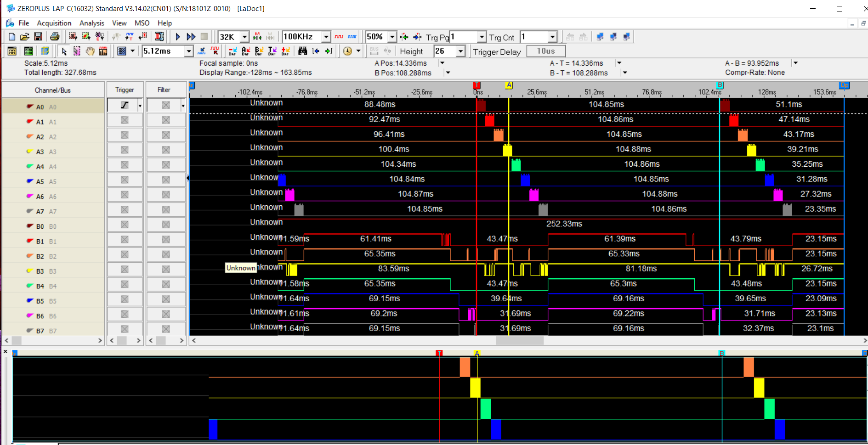Click the B5 blue channel color marker

click(29, 300)
